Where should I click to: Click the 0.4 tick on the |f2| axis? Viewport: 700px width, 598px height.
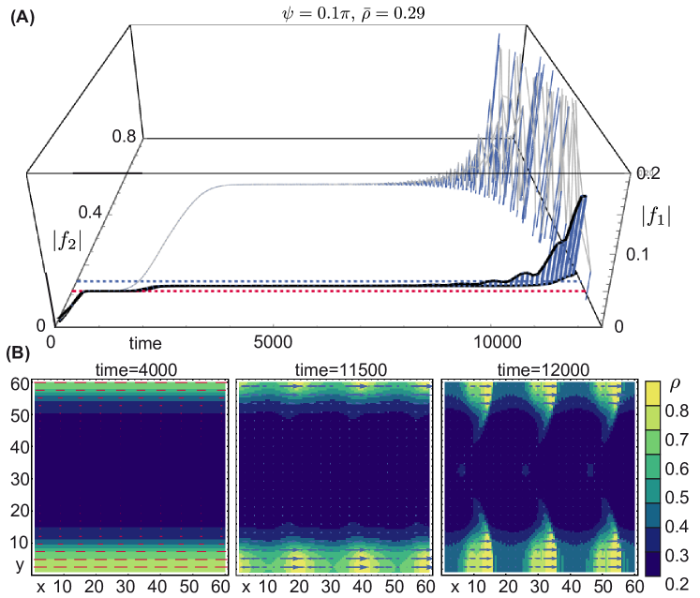point(90,212)
